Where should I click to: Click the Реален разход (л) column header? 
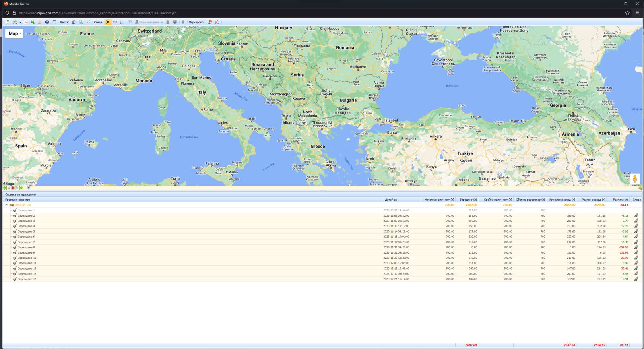(591, 200)
